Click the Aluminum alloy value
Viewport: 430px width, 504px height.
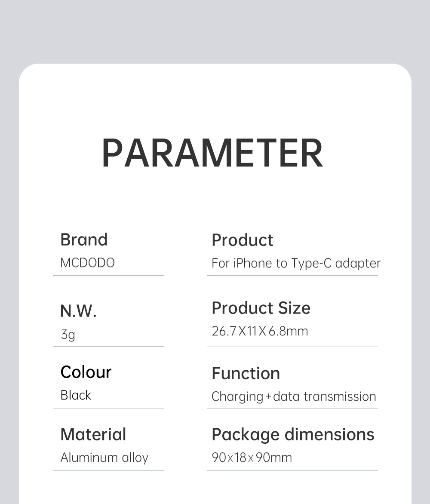click(x=104, y=458)
